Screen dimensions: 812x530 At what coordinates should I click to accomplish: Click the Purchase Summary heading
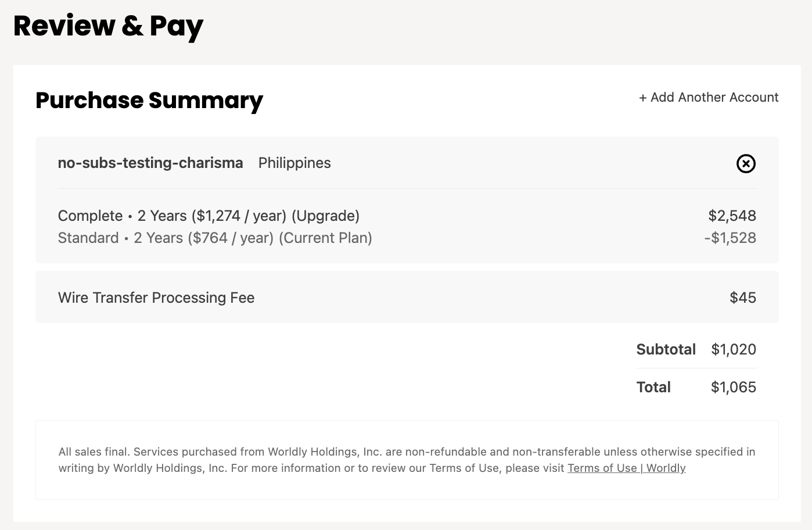(x=149, y=101)
